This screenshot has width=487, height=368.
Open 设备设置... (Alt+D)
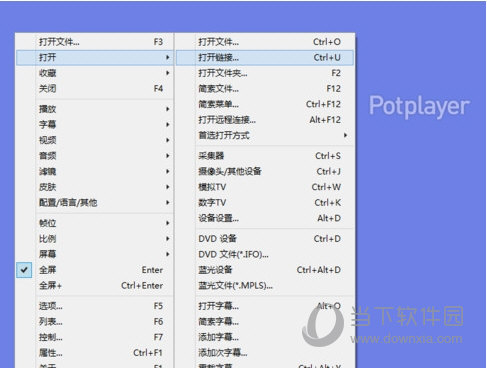tap(265, 218)
